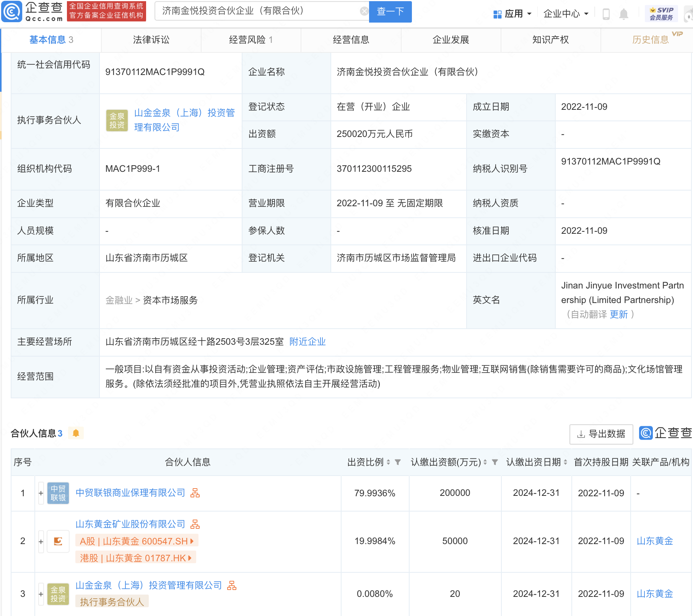The width and height of the screenshot is (693, 616).
Task: Switch to 经营风险 tab
Action: [x=251, y=40]
